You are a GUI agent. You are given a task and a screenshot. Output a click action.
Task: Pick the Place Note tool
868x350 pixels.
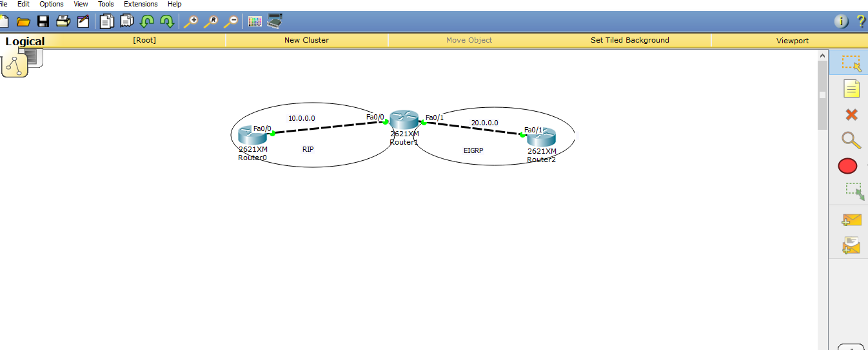pos(851,88)
